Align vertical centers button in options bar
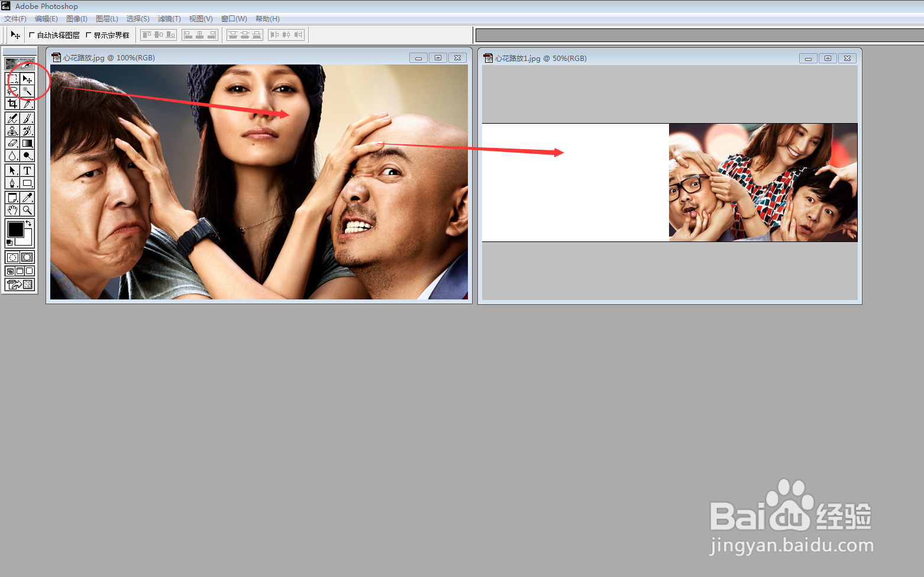Image resolution: width=924 pixels, height=577 pixels. pos(159,35)
